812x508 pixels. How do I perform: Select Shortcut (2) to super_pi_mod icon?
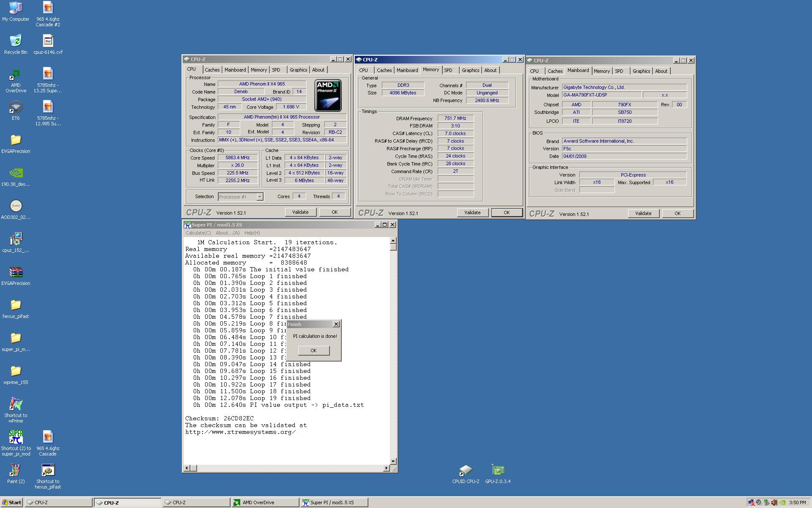[x=16, y=443]
